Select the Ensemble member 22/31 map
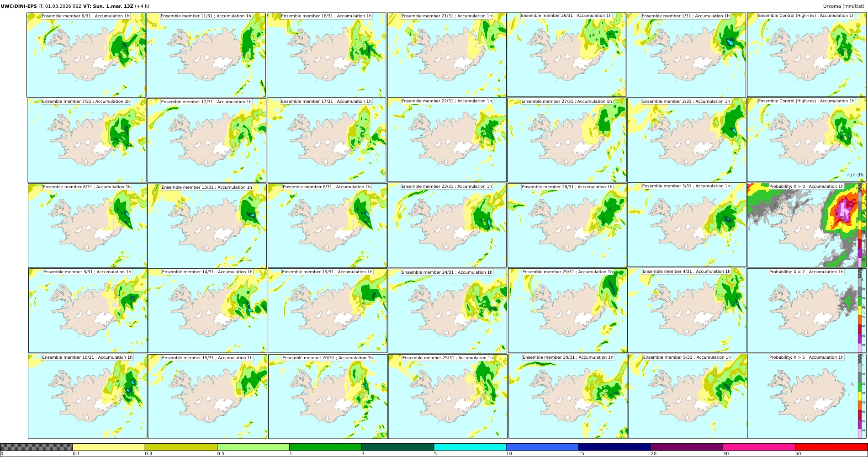 447,140
